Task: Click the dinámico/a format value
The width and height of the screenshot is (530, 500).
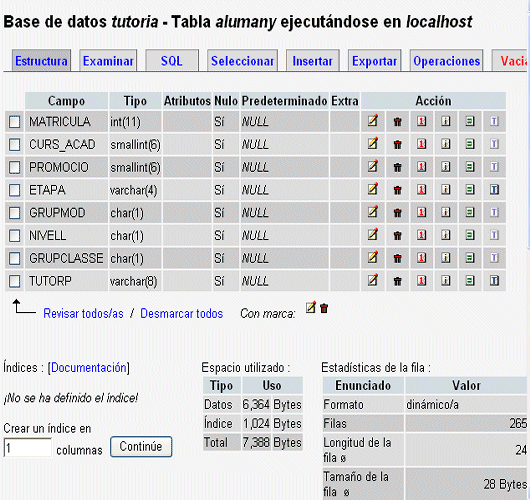Action: click(433, 405)
